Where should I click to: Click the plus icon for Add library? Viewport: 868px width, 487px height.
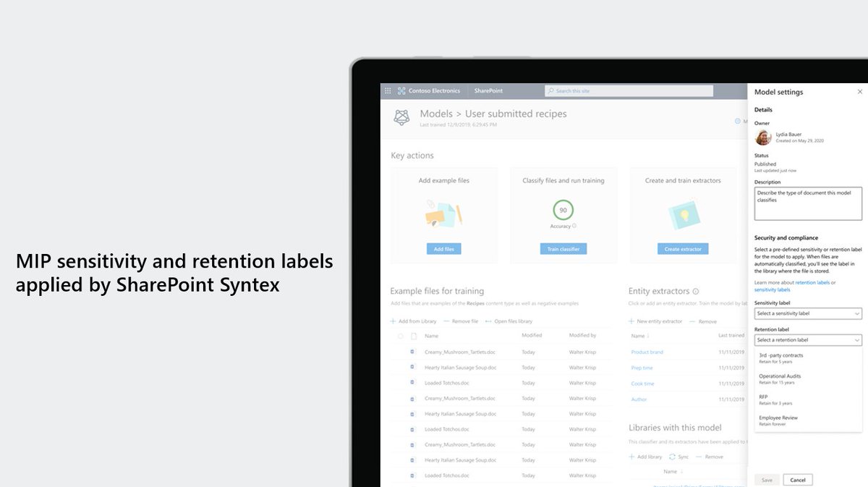coord(631,457)
